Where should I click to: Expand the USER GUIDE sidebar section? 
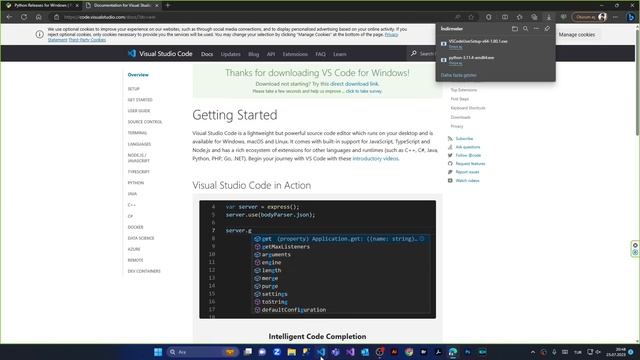pos(139,111)
